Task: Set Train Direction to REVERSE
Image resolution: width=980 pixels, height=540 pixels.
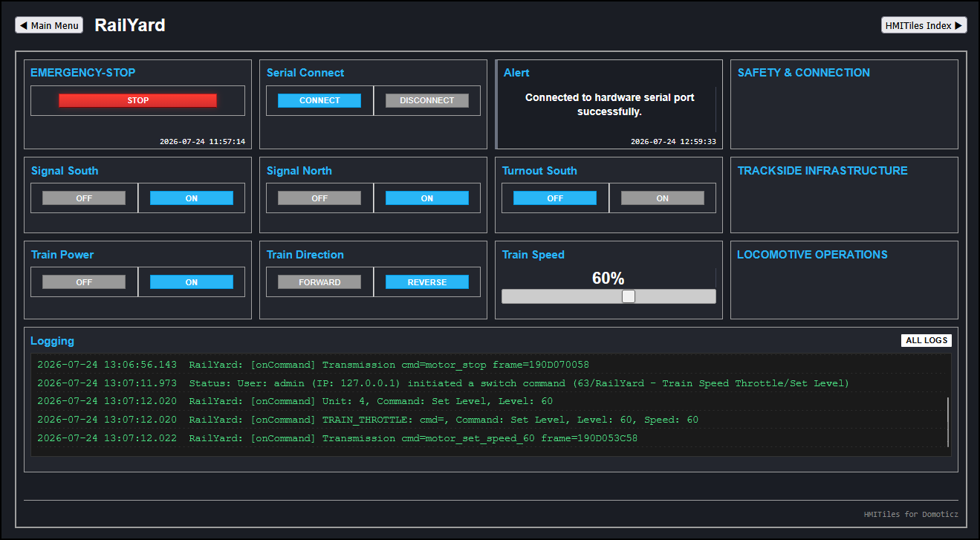Action: (427, 282)
